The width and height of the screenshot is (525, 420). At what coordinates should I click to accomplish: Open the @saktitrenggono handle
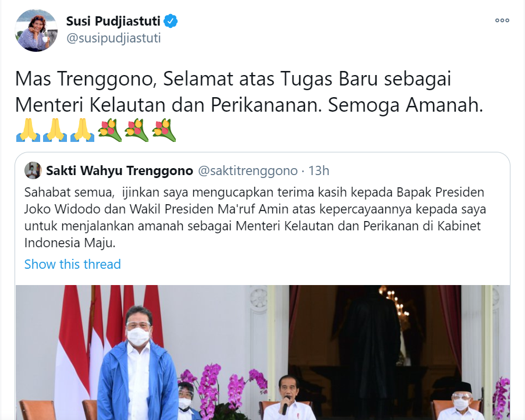(x=248, y=170)
